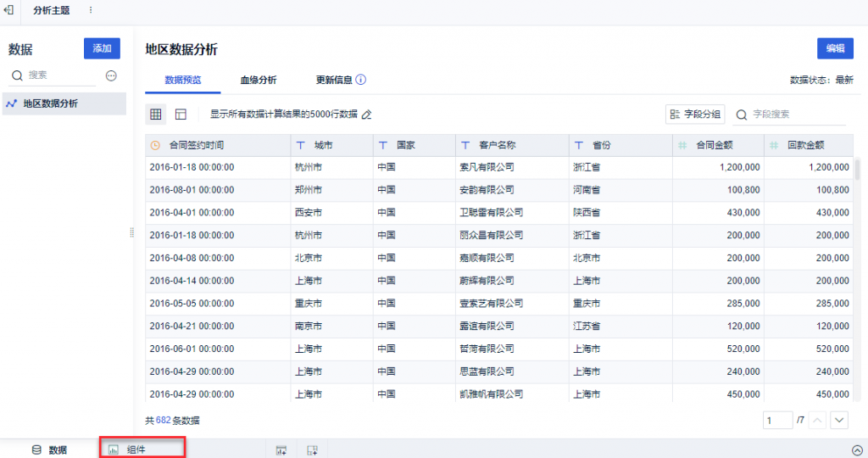868x458 pixels.
Task: Click the add component icon in bottom bar
Action: tap(281, 450)
